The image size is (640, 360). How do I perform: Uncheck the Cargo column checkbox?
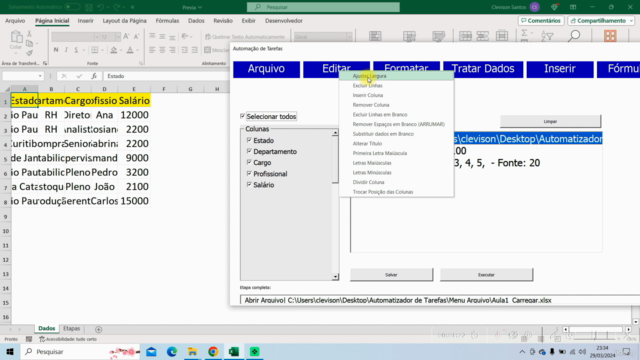(249, 162)
